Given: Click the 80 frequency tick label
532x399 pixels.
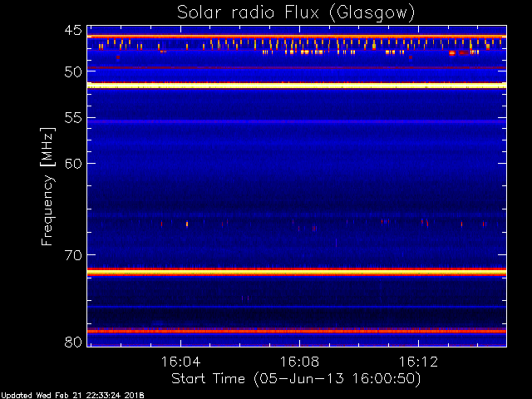Looking at the screenshot, I should (73, 342).
